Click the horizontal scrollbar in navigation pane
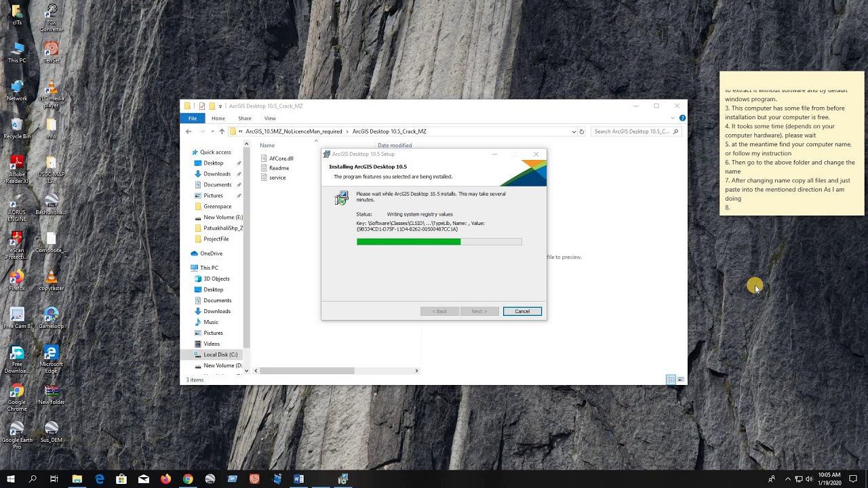The image size is (868, 488). click(307, 371)
